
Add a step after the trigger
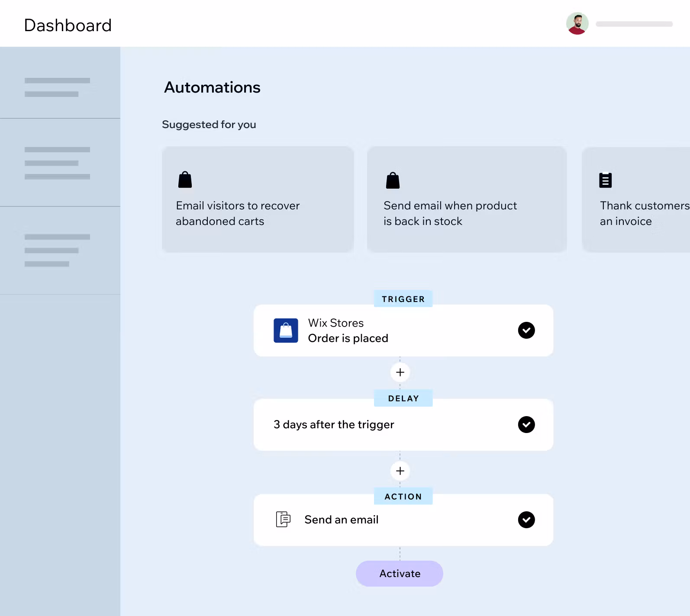click(x=400, y=372)
